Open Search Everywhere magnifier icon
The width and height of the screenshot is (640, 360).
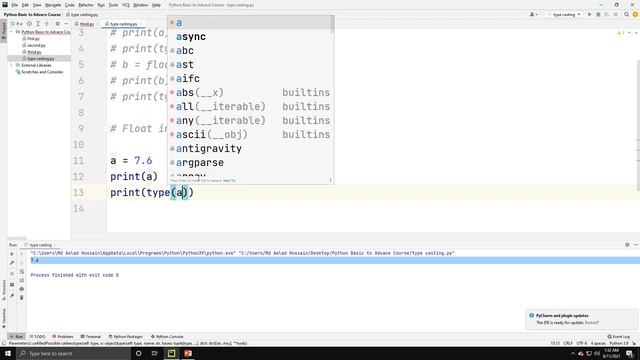click(x=627, y=14)
